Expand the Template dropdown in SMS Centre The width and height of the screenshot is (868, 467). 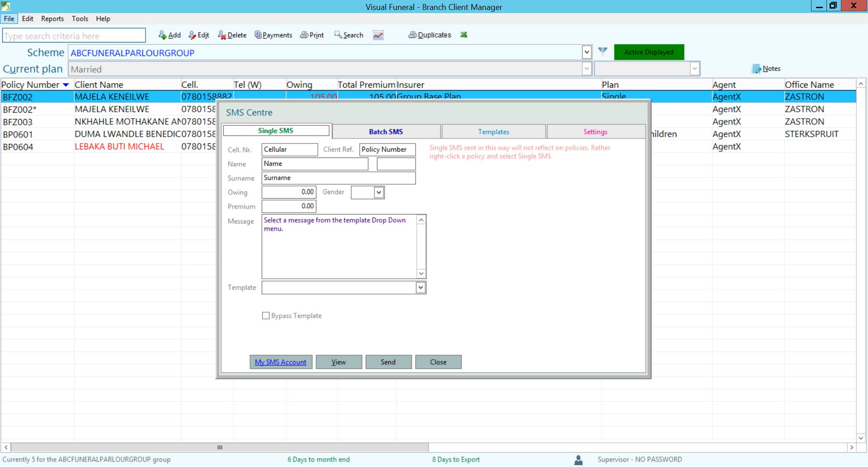point(420,288)
